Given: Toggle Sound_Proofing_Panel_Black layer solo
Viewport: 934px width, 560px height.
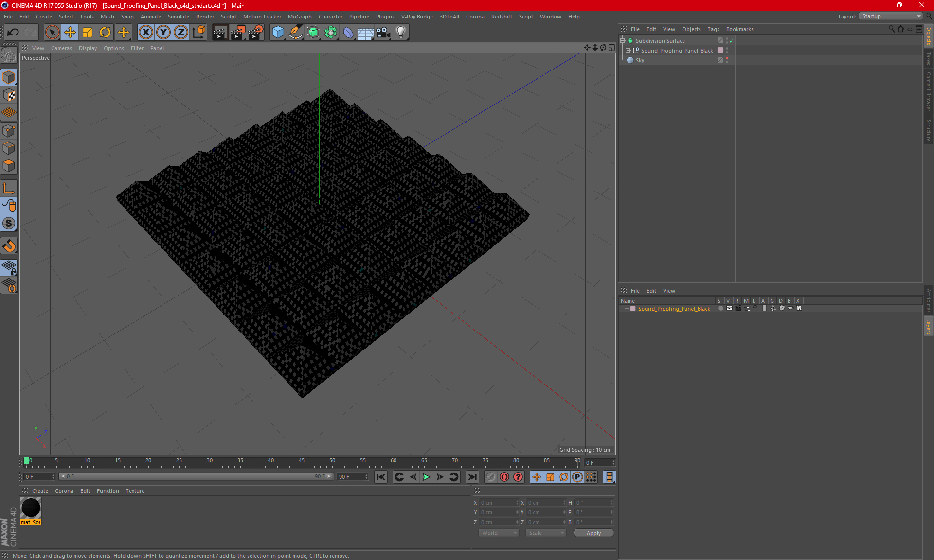Looking at the screenshot, I should (720, 308).
